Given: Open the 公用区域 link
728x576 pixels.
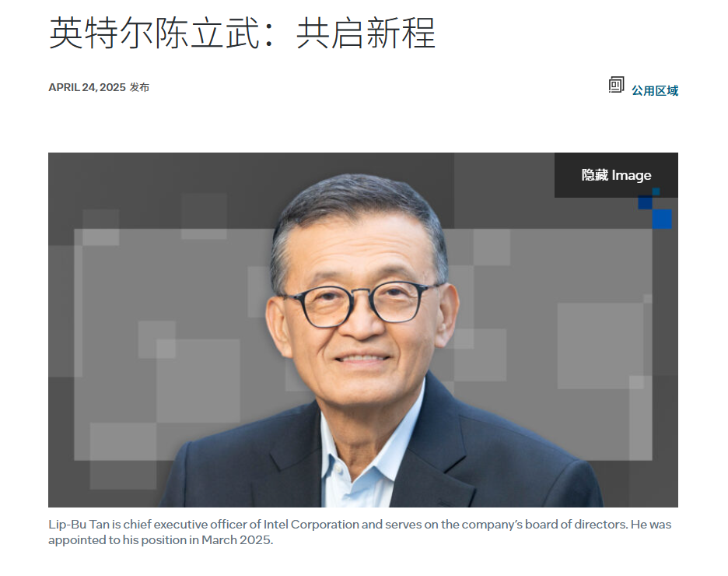Looking at the screenshot, I should [x=655, y=90].
